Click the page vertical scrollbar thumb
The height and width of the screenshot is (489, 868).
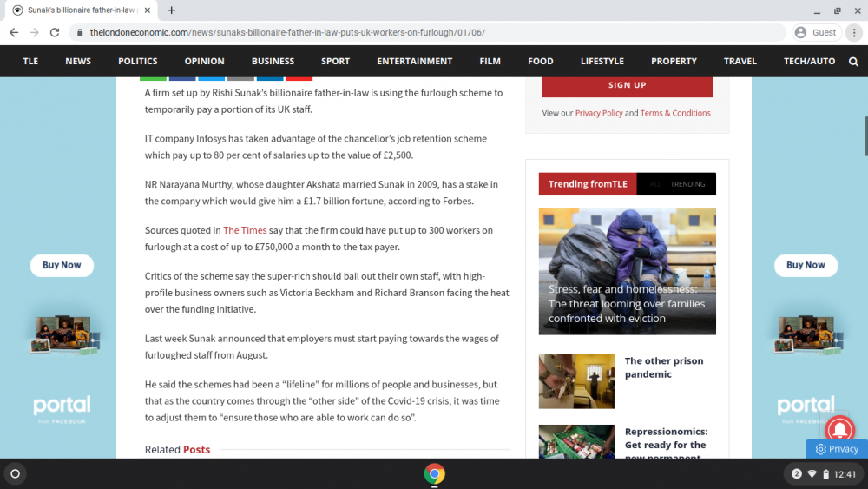coord(865,136)
